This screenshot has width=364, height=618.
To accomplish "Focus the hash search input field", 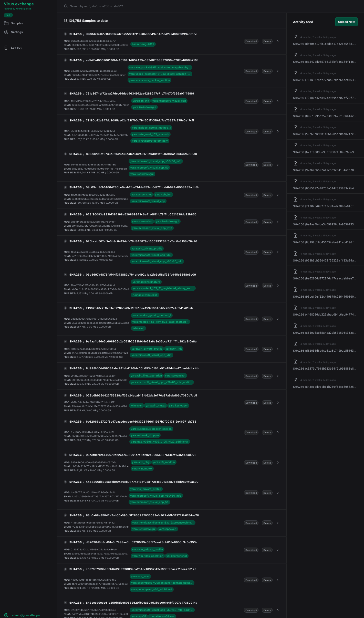I will [154, 6].
